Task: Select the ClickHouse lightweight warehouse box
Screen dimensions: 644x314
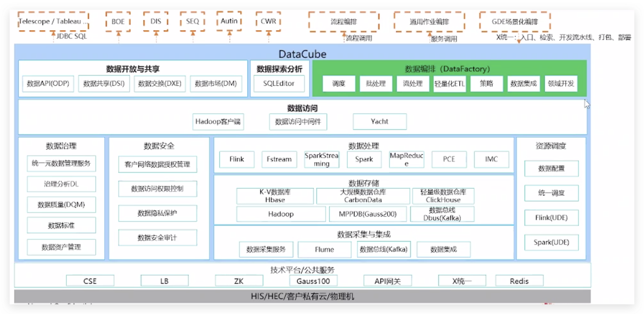Action: tap(443, 196)
